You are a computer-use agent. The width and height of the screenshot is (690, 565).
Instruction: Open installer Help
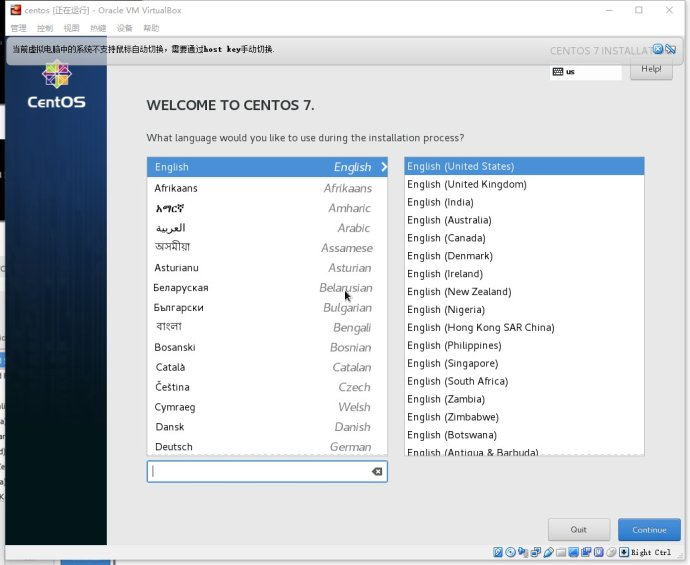point(651,70)
